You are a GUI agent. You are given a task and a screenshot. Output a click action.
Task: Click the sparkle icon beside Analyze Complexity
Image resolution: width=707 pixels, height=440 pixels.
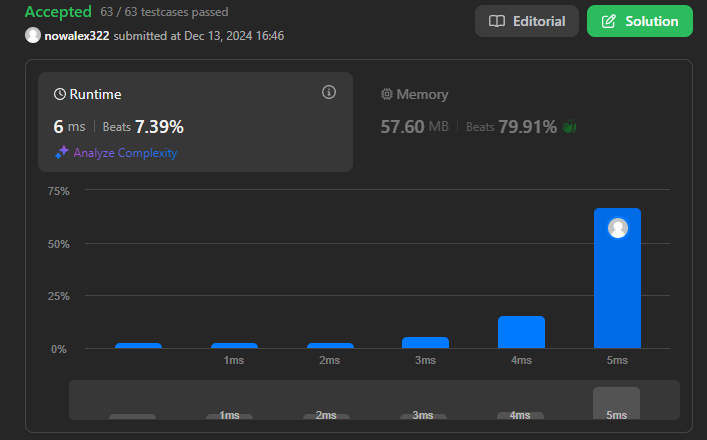point(62,153)
